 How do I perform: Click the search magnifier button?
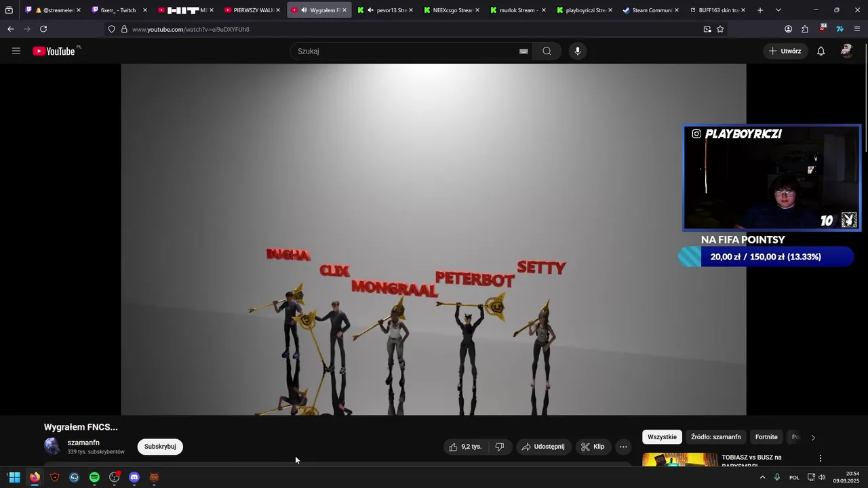point(547,51)
